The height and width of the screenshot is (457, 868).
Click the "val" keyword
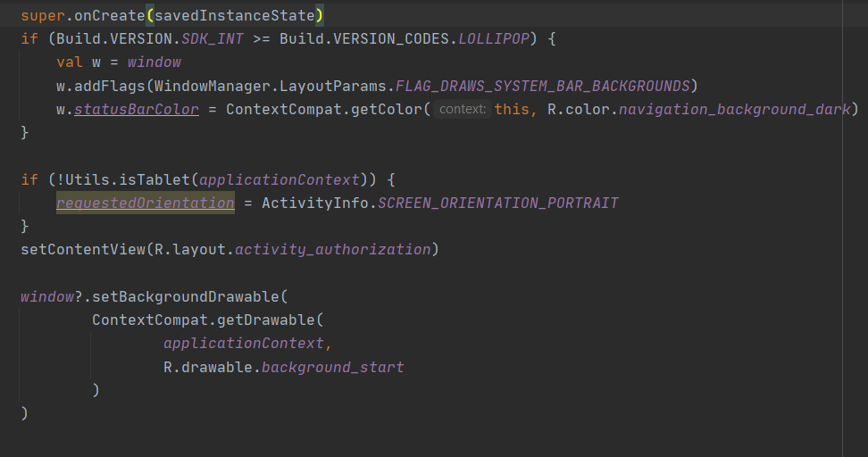[69, 62]
